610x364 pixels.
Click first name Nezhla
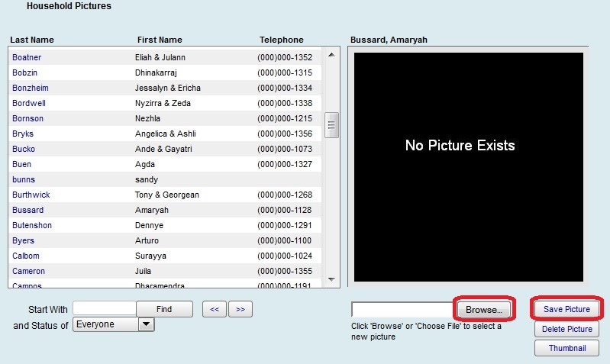147,118
